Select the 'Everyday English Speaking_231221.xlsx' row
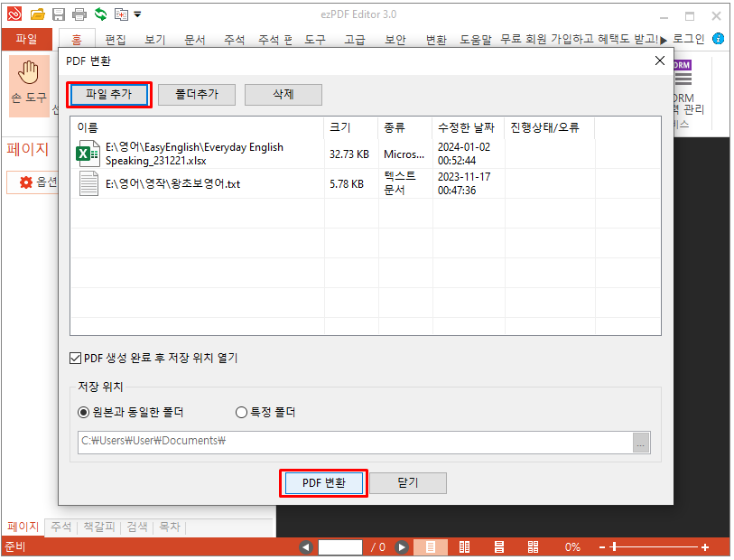Image resolution: width=734 pixels, height=560 pixels. 365,154
